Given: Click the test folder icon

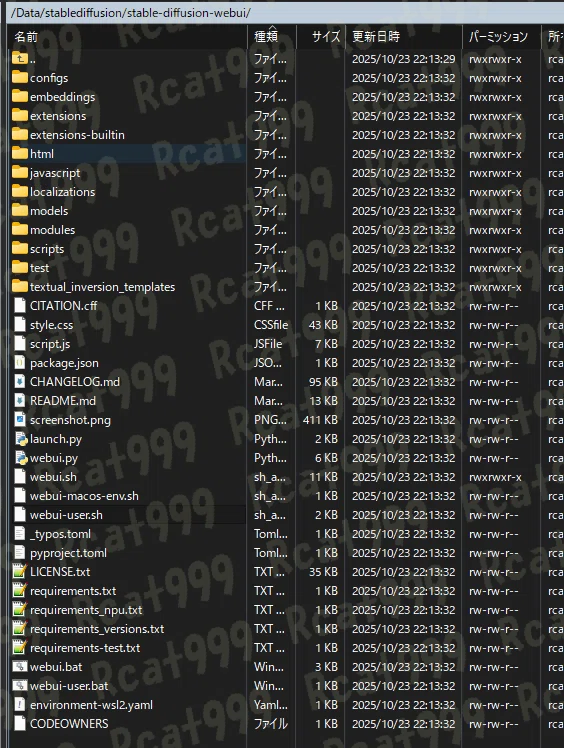Looking at the screenshot, I should pos(20,268).
